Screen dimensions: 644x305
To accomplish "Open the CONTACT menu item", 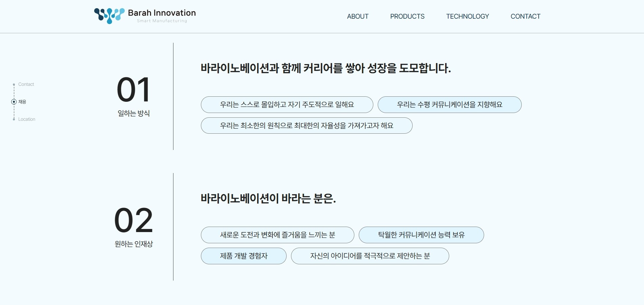I will (525, 16).
